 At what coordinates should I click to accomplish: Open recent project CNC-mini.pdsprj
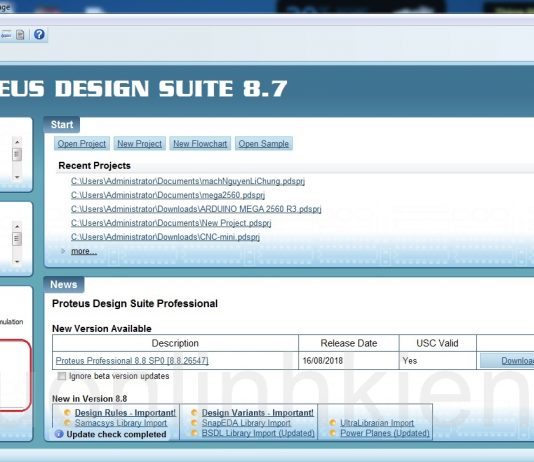point(165,237)
